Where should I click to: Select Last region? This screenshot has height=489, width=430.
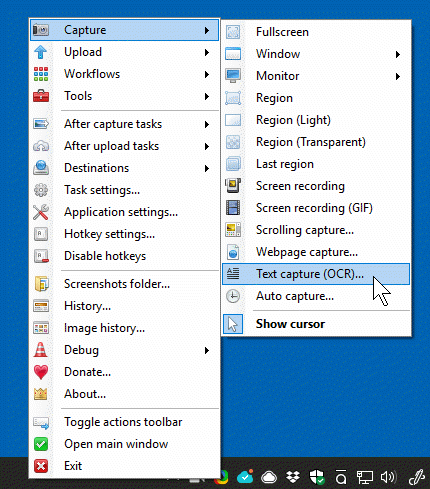pos(316,164)
